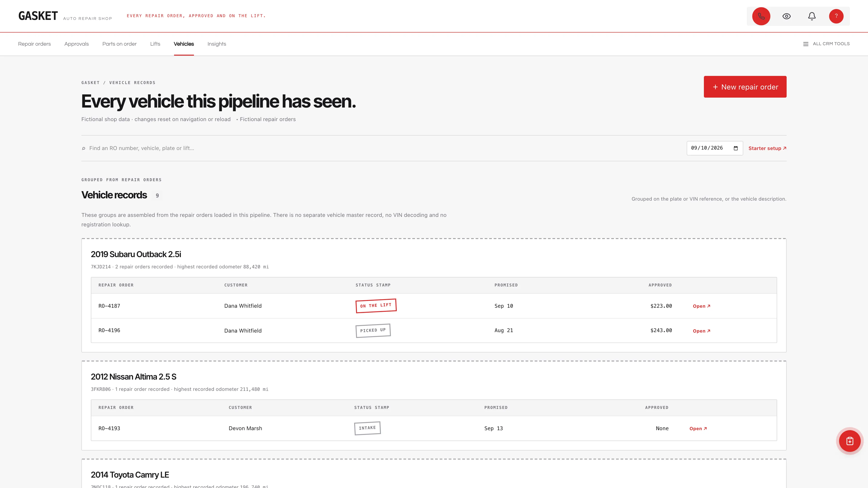Click the Sep 10 promised date
This screenshot has width=868, height=488.
coord(504,306)
